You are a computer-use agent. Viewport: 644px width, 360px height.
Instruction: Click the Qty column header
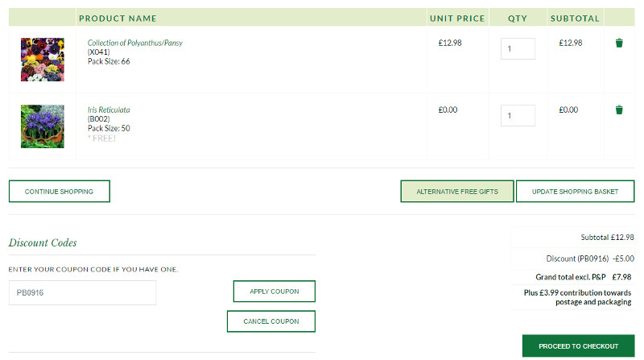(518, 18)
